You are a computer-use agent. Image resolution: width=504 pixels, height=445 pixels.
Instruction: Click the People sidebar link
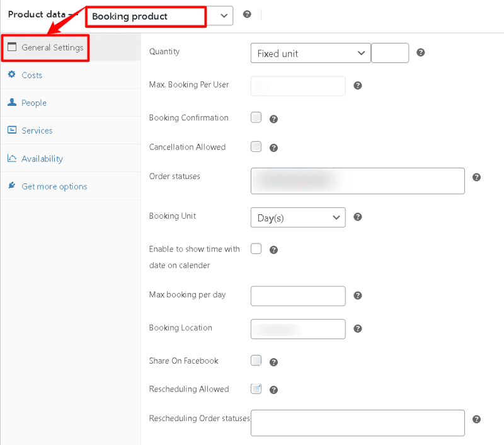[x=34, y=102]
